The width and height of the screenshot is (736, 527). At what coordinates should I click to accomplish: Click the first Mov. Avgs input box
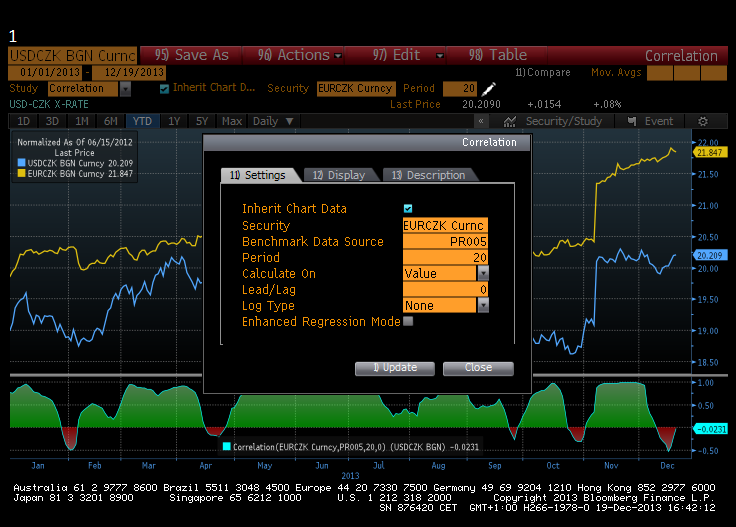coord(659,73)
